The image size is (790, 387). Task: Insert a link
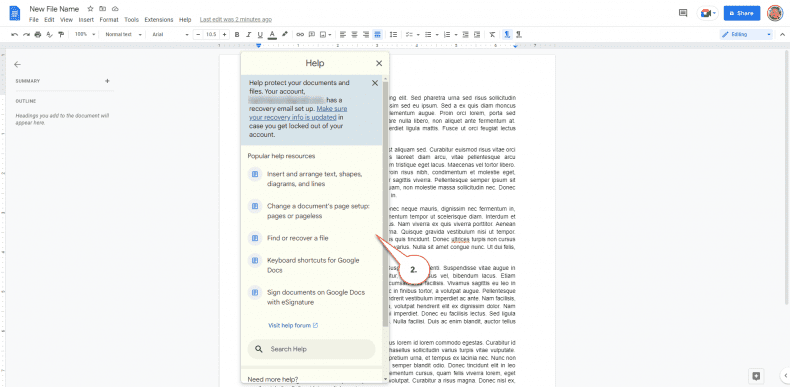tap(300, 35)
